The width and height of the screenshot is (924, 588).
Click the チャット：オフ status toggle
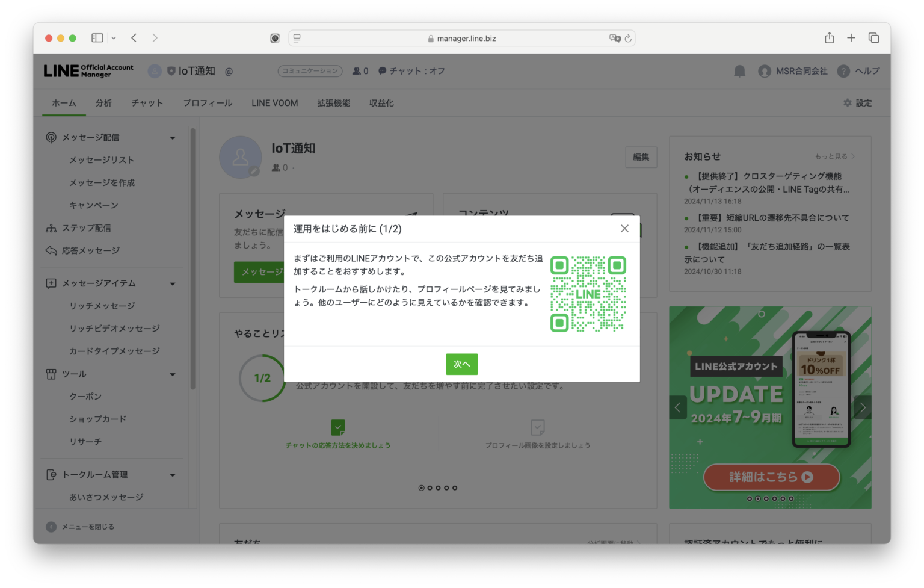point(411,70)
